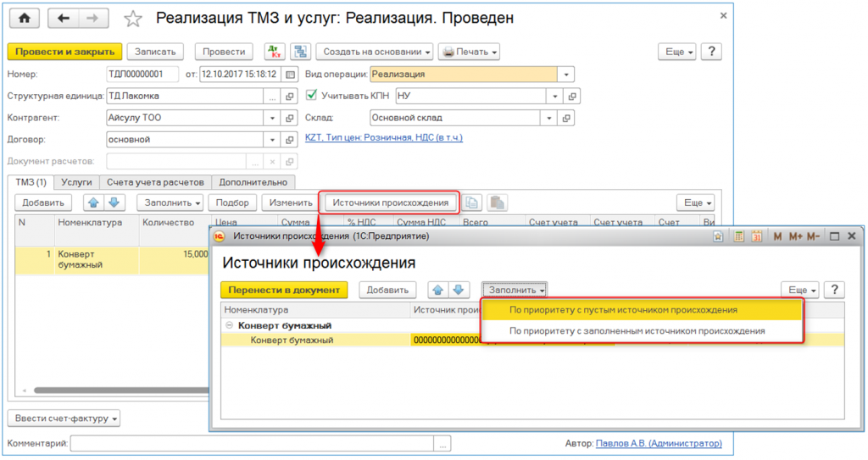Switch to the Услуги tab
The width and height of the screenshot is (868, 460).
click(76, 182)
